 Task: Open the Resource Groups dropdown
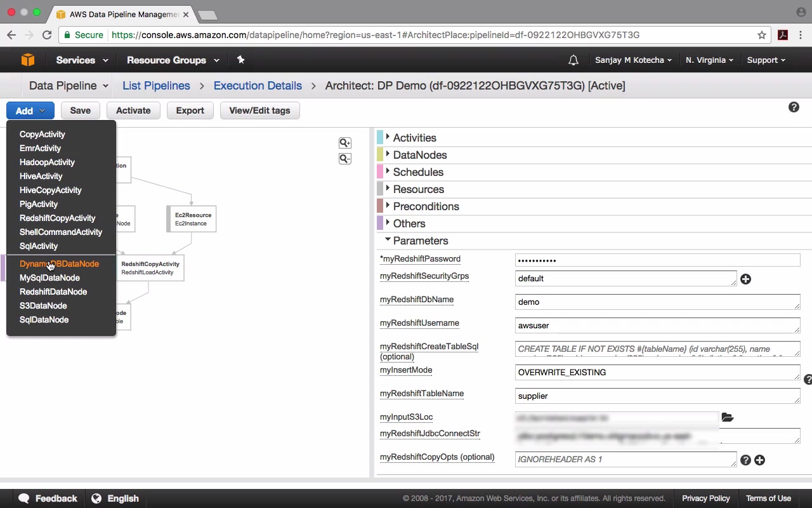pos(173,60)
